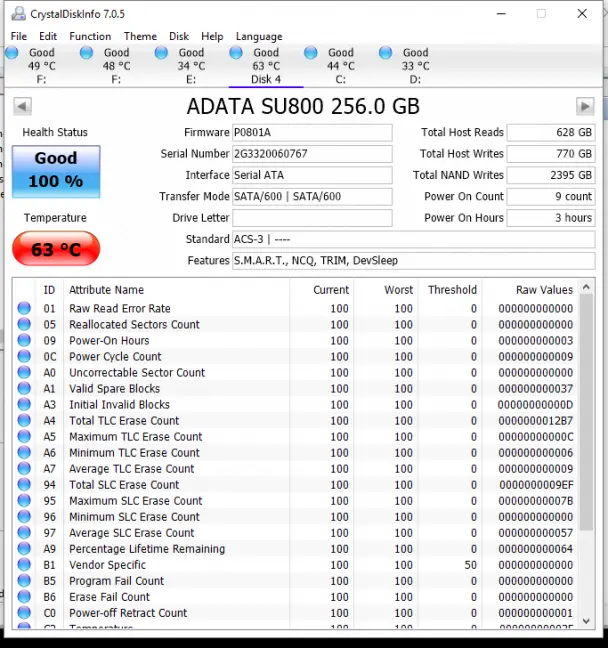
Task: Click status orb for Average TLC Erase Count
Action: click(24, 469)
